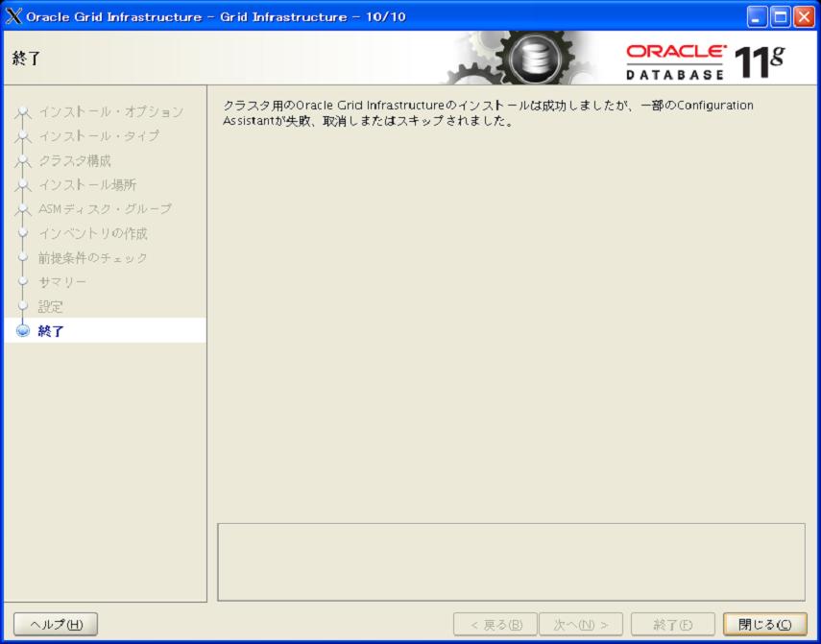Maximize the Grid Infrastructure window
Screen dimensions: 821x644
pyautogui.click(x=780, y=17)
